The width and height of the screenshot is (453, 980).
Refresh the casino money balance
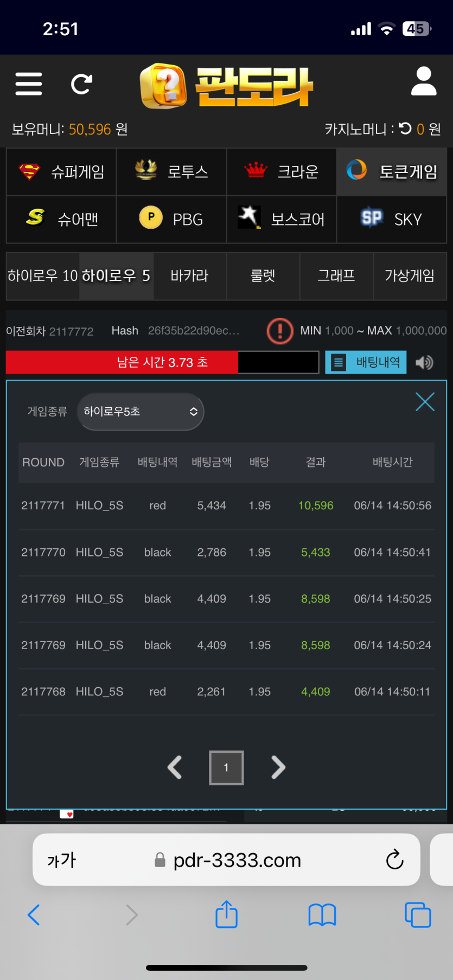pos(405,129)
